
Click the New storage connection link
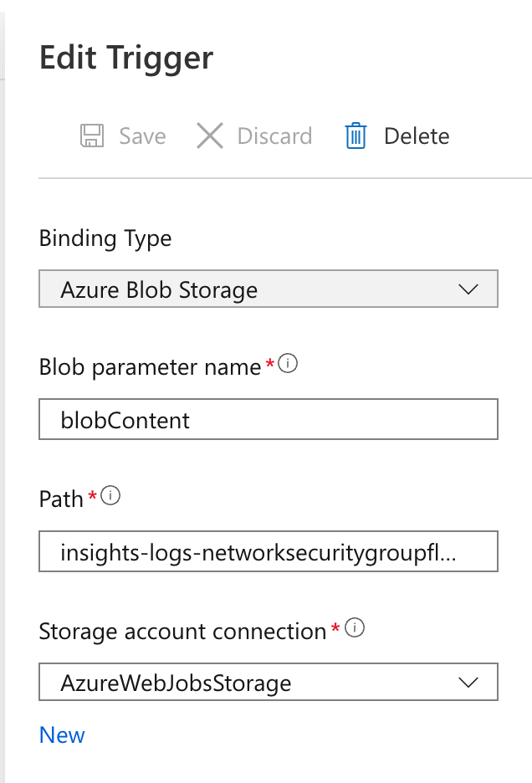pyautogui.click(x=62, y=735)
